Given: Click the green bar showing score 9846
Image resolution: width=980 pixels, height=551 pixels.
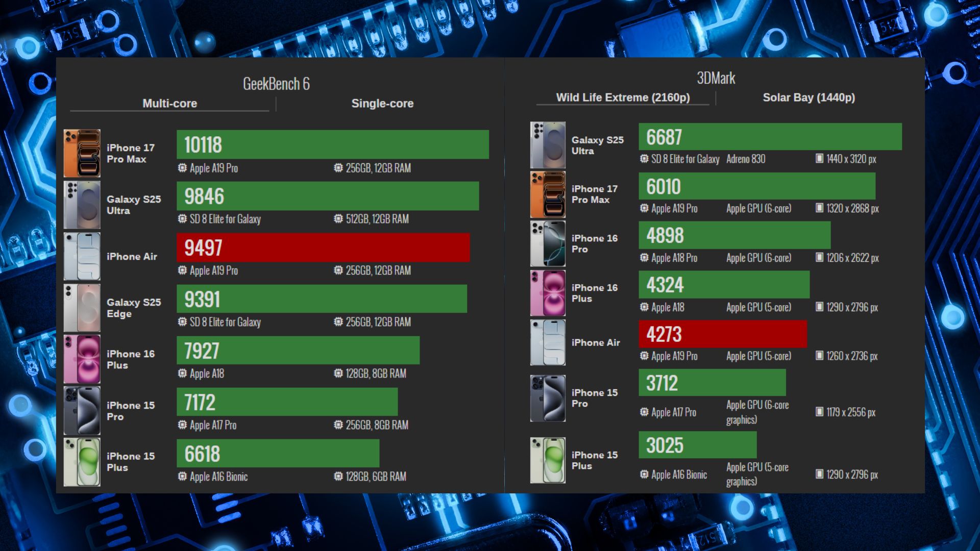Looking at the screenshot, I should pos(328,196).
